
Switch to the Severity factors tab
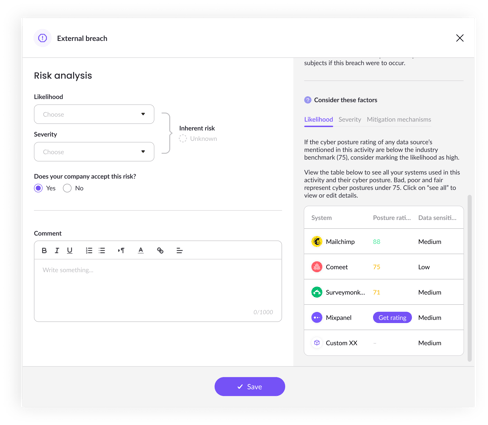[x=350, y=119]
